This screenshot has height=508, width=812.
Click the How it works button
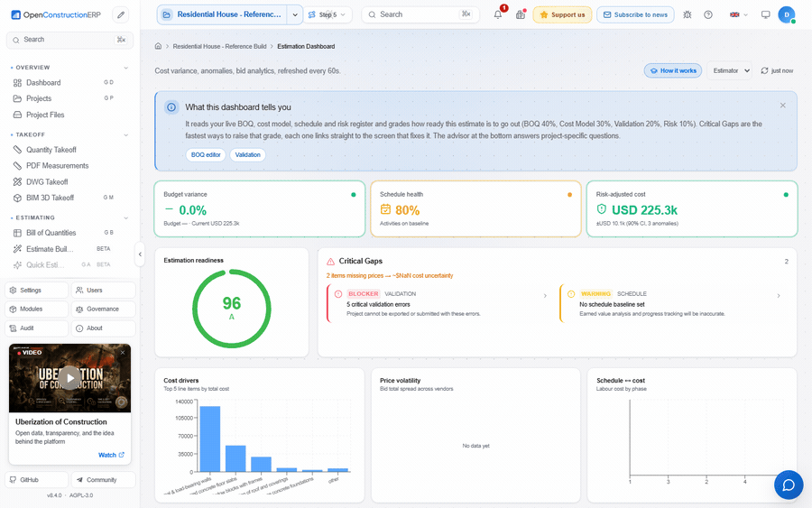click(x=673, y=70)
